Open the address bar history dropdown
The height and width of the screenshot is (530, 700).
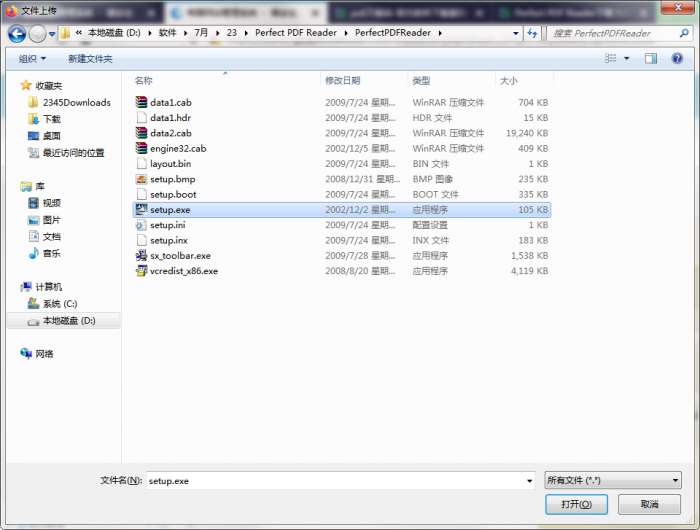[516, 33]
